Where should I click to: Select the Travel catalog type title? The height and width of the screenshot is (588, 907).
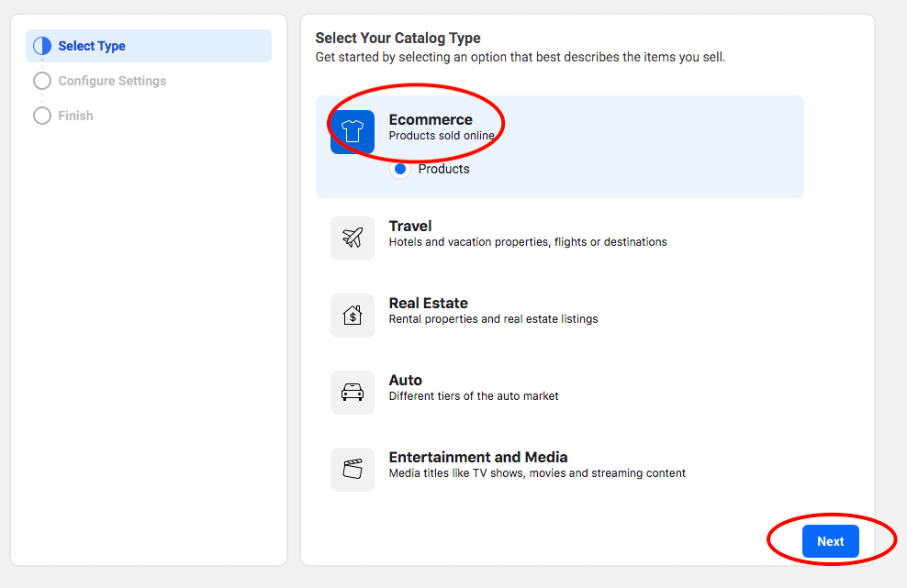coord(410,226)
